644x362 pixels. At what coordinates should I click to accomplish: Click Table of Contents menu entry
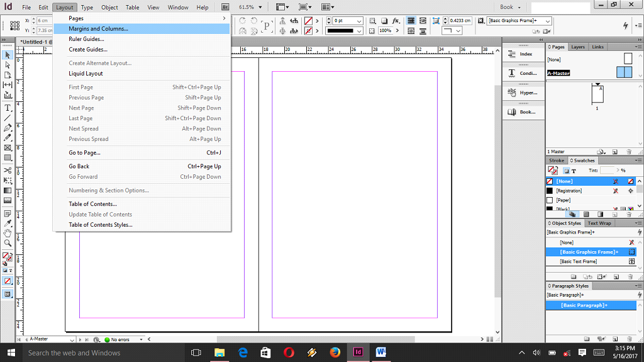(92, 204)
